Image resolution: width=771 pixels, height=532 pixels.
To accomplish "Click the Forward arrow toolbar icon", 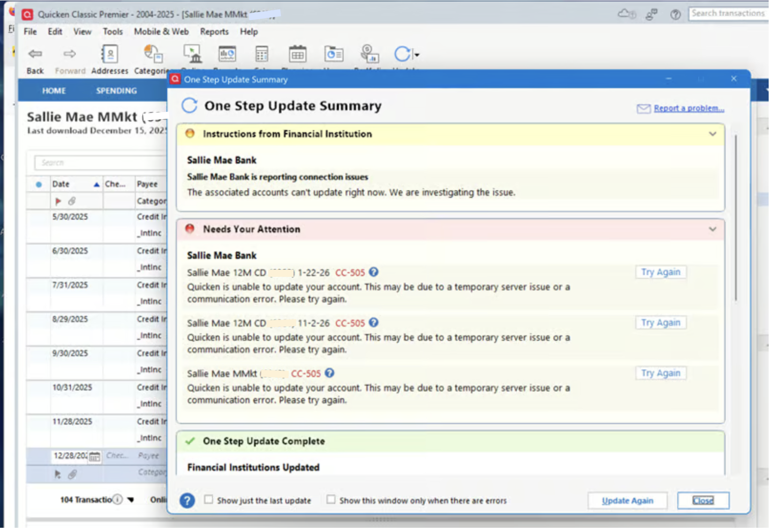I will click(x=70, y=54).
